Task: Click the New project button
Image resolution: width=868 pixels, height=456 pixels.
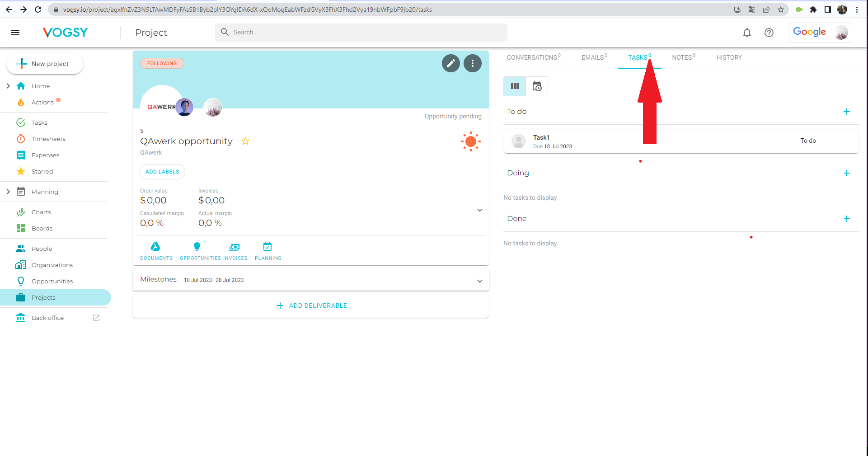Action: pos(45,64)
